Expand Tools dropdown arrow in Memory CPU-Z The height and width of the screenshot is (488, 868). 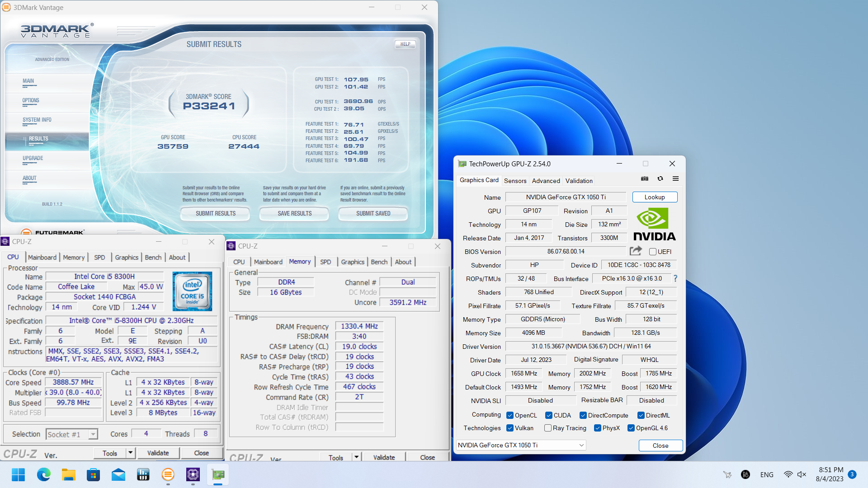pyautogui.click(x=357, y=457)
